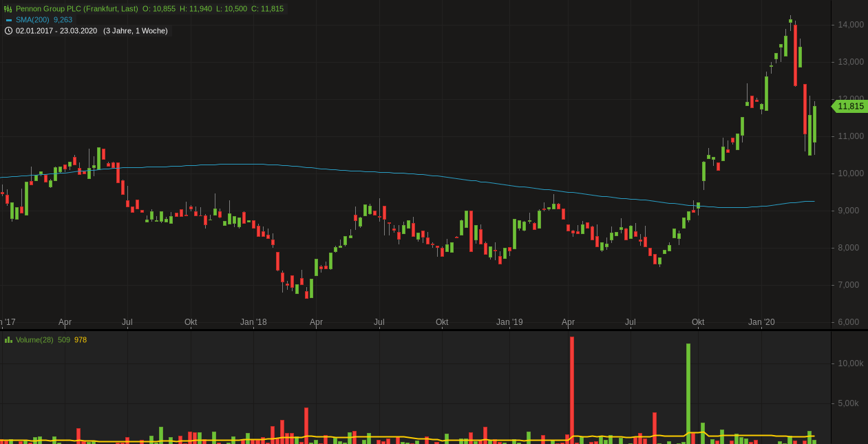Click the tallest red volume bar
The width and height of the screenshot is (868, 444).
[571, 389]
